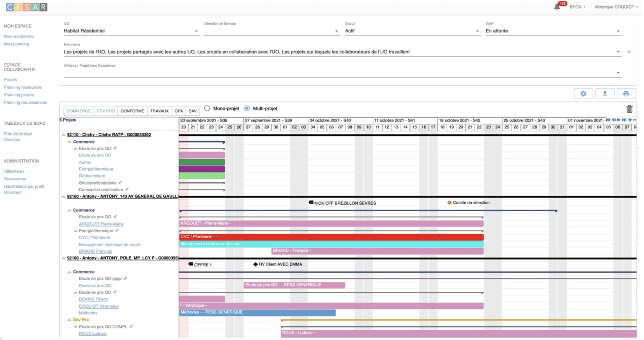Open the BYCN menu

577,7
